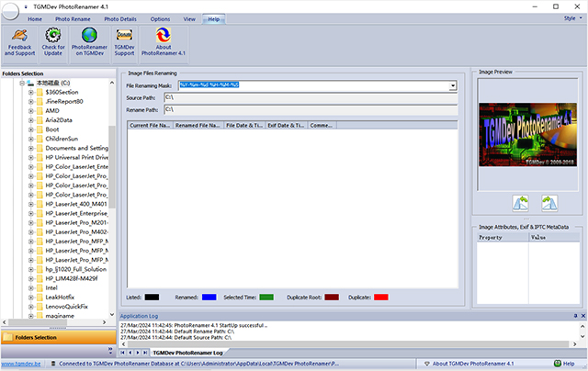Open PhotoRenamer on TGMDev globe icon

[x=90, y=35]
